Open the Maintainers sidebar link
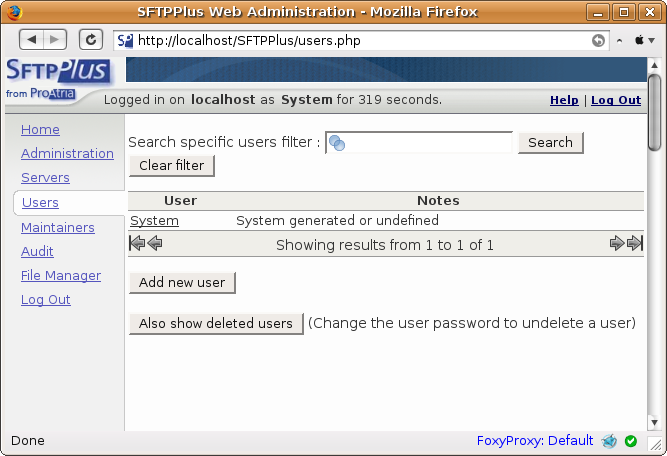 tap(58, 228)
